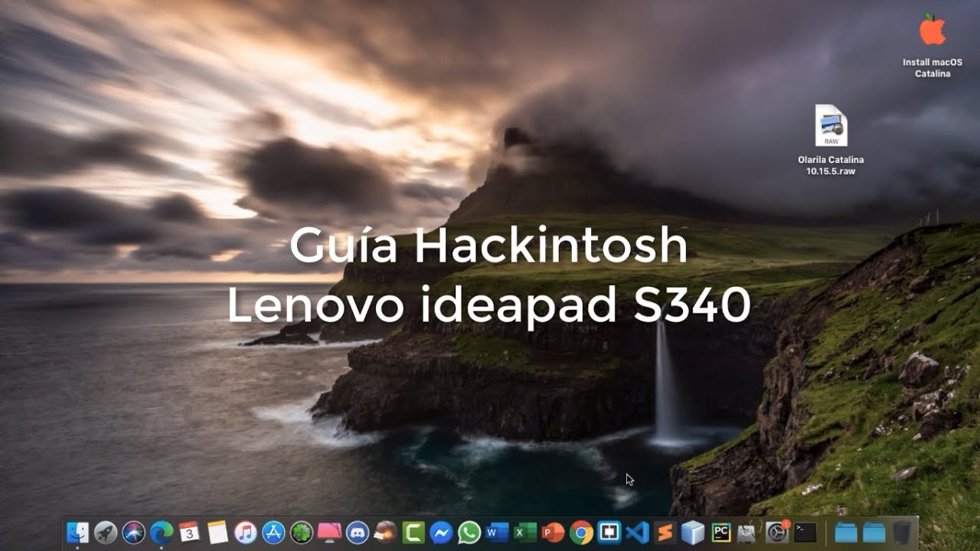Open the Calendar app in dock
Image resolution: width=980 pixels, height=551 pixels.
tap(189, 532)
